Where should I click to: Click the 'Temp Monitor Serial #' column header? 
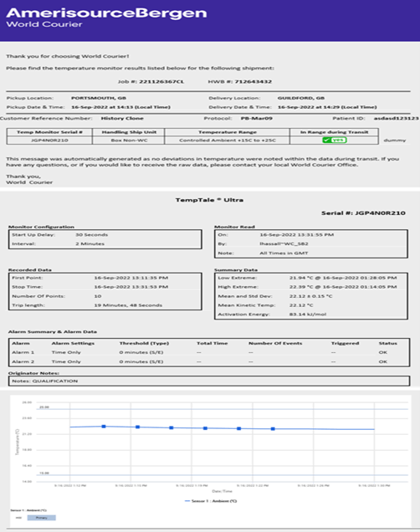[49, 132]
